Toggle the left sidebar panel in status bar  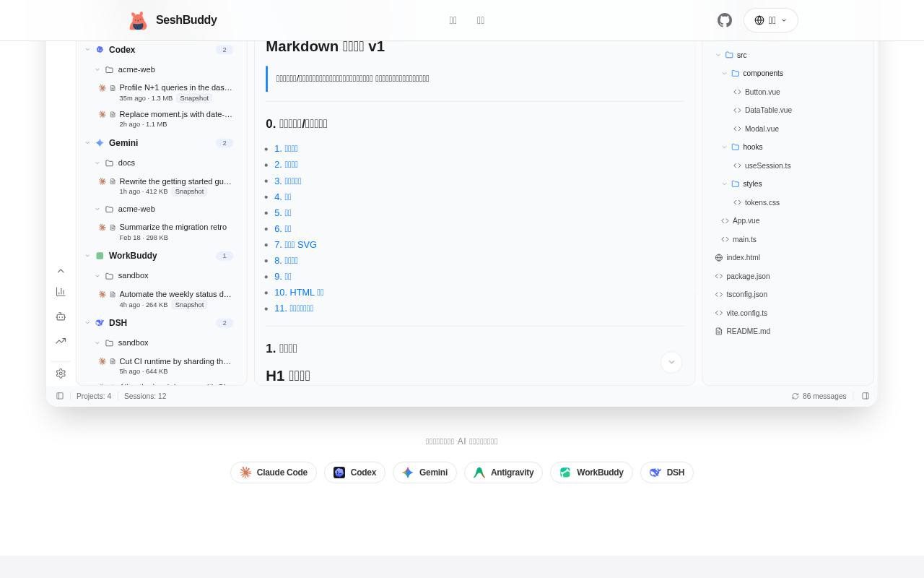click(60, 396)
